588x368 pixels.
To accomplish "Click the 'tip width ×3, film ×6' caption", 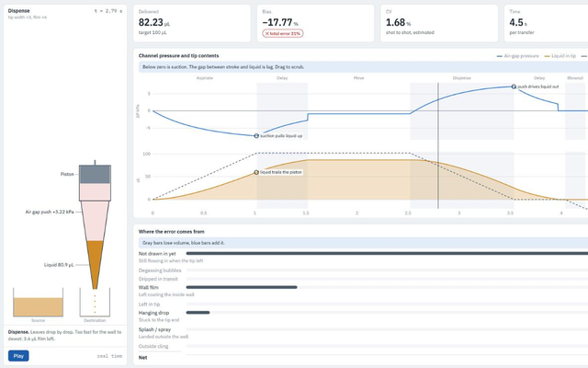I will coord(28,17).
